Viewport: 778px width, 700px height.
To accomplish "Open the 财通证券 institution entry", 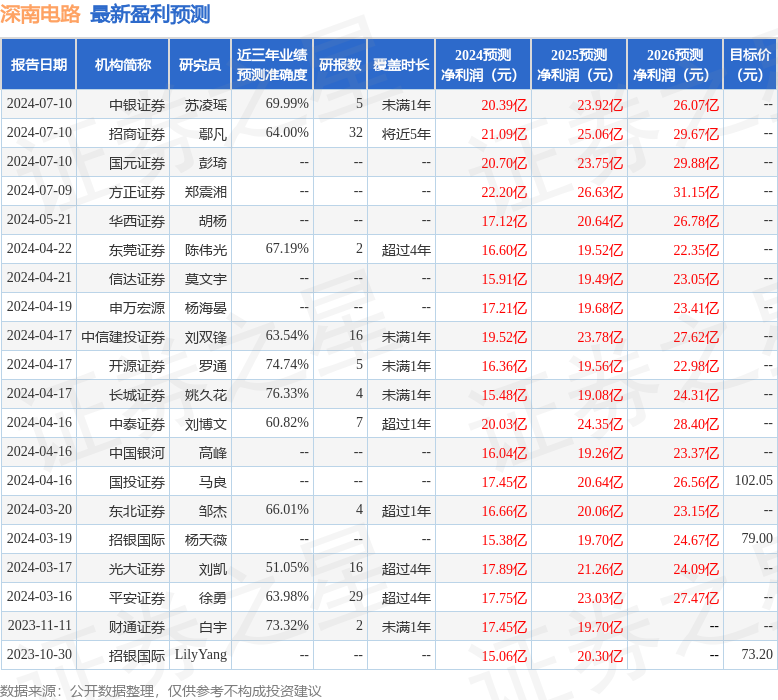I will (137, 627).
